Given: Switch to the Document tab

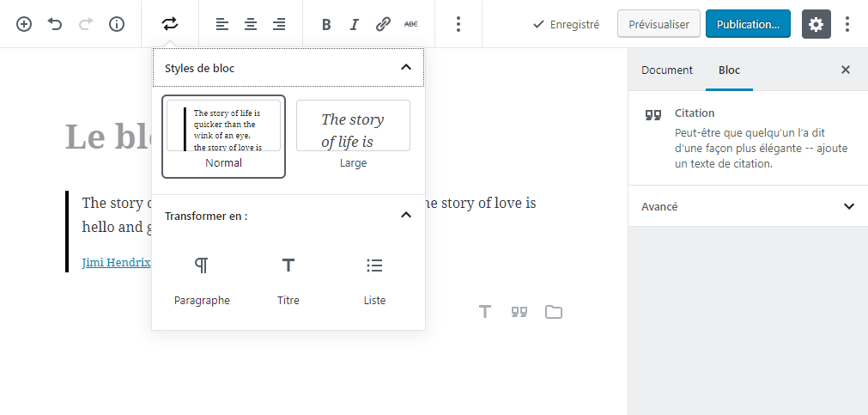Looking at the screenshot, I should (x=666, y=70).
